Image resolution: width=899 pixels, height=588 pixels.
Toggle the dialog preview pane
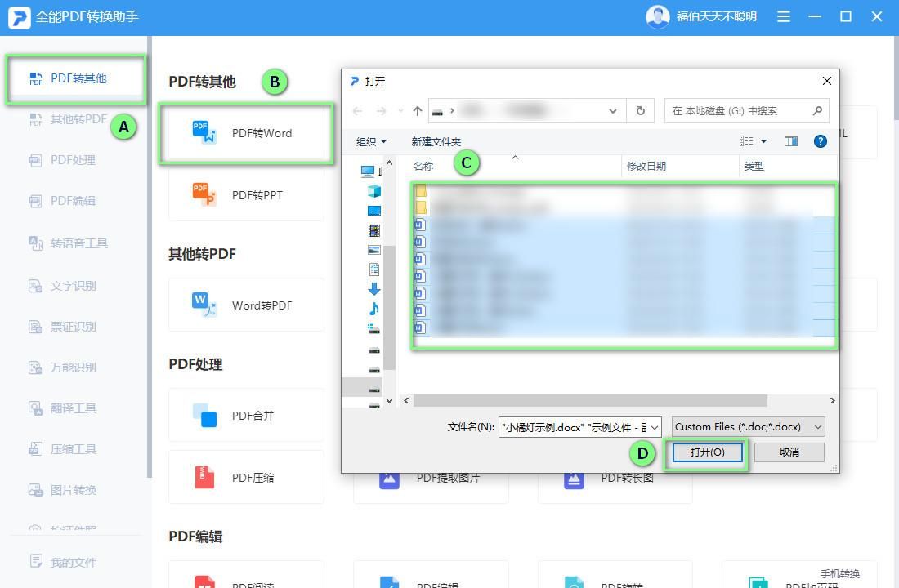790,140
